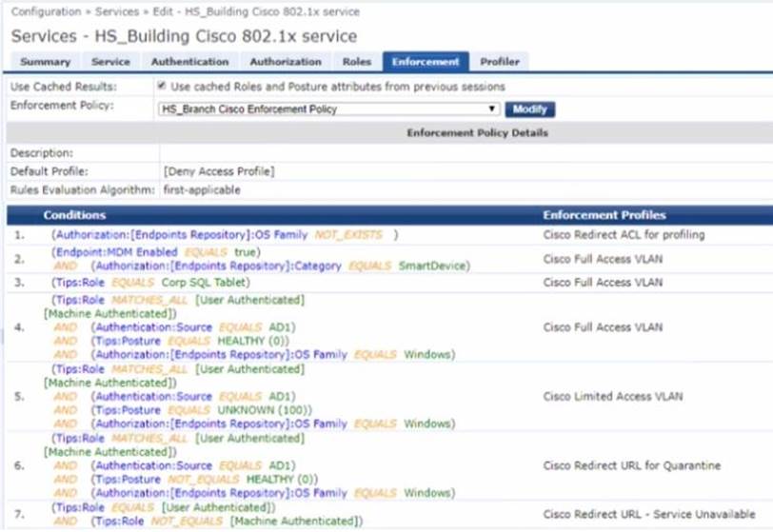Toggle Use cached Roles and Posture checkbox

point(162,86)
